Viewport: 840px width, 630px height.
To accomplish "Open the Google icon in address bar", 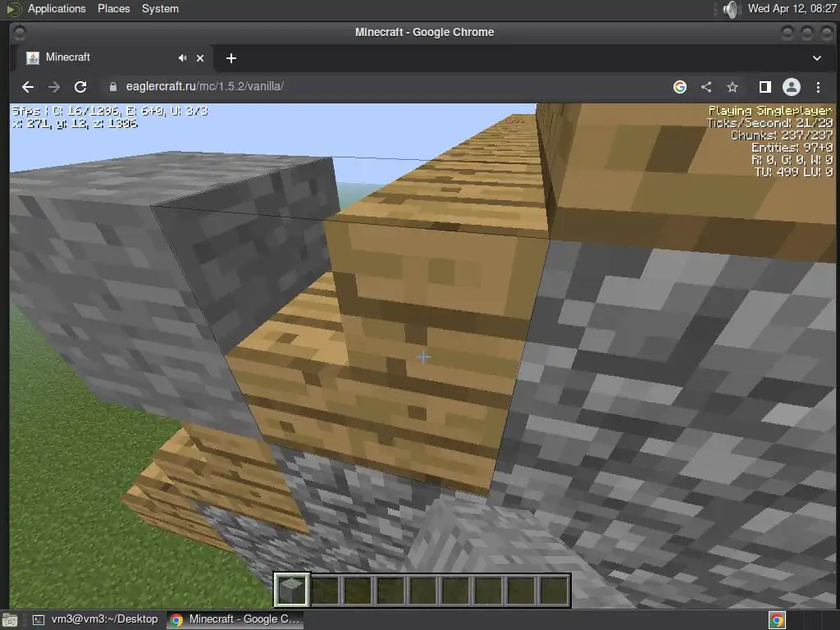I will click(680, 87).
